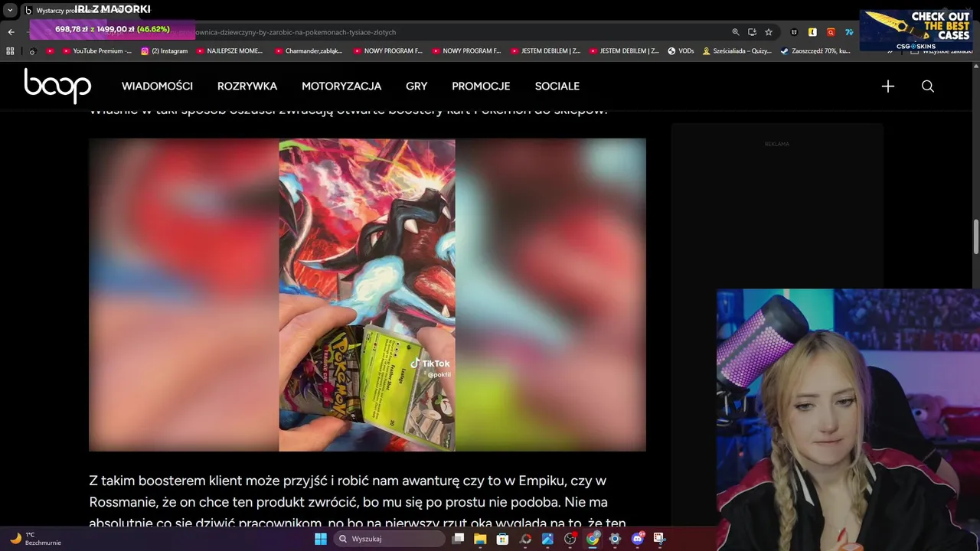This screenshot has width=980, height=551.
Task: Open WIADOMOŚCI menu item
Action: coord(157,86)
